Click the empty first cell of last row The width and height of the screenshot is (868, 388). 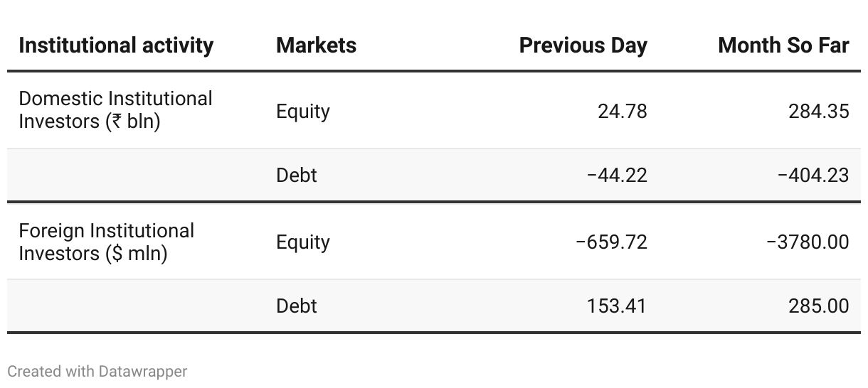coord(136,306)
